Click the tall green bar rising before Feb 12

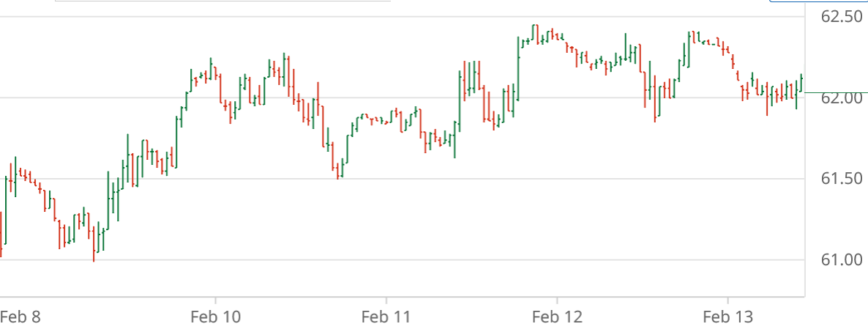click(x=518, y=70)
